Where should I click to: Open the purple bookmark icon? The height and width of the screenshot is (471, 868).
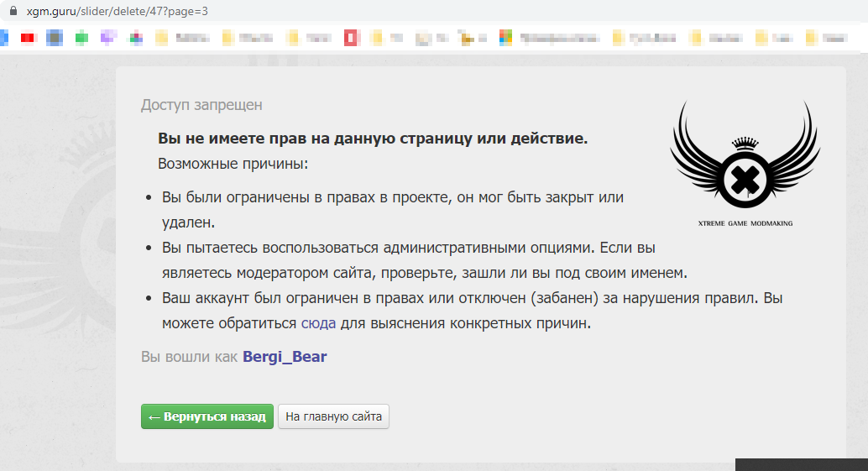(107, 38)
